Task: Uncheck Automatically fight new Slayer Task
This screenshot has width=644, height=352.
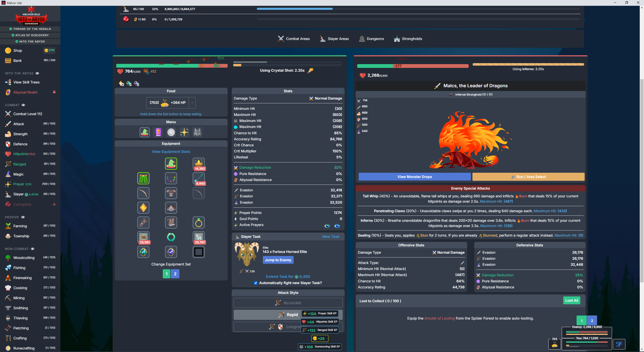Action: [x=256, y=283]
